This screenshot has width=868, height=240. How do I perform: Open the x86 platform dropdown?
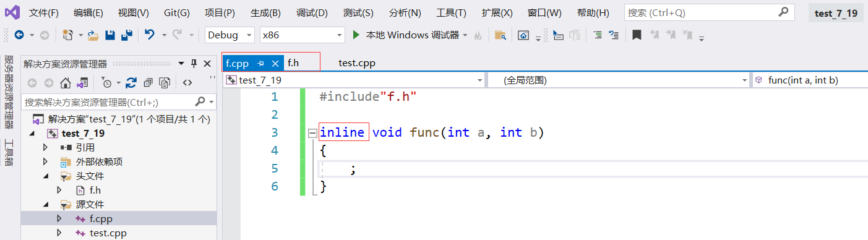339,35
